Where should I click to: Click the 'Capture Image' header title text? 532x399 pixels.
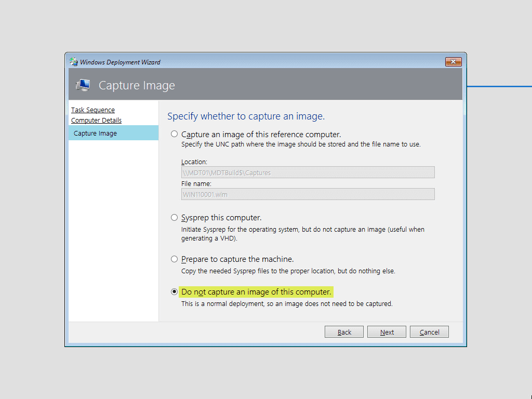[137, 86]
